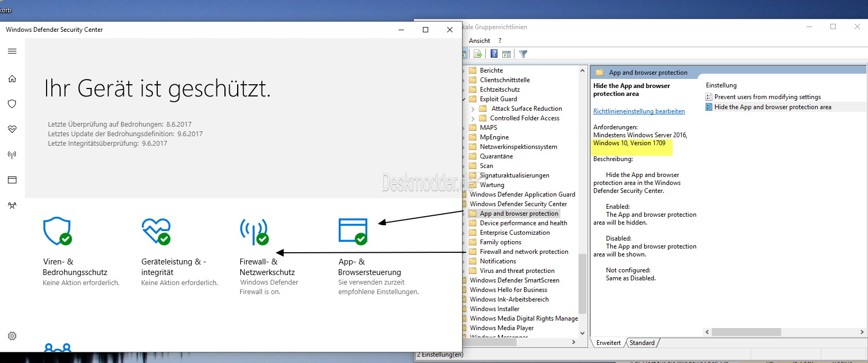The width and height of the screenshot is (868, 363).
Task: Click the filter funnel toolbar icon
Action: point(523,54)
